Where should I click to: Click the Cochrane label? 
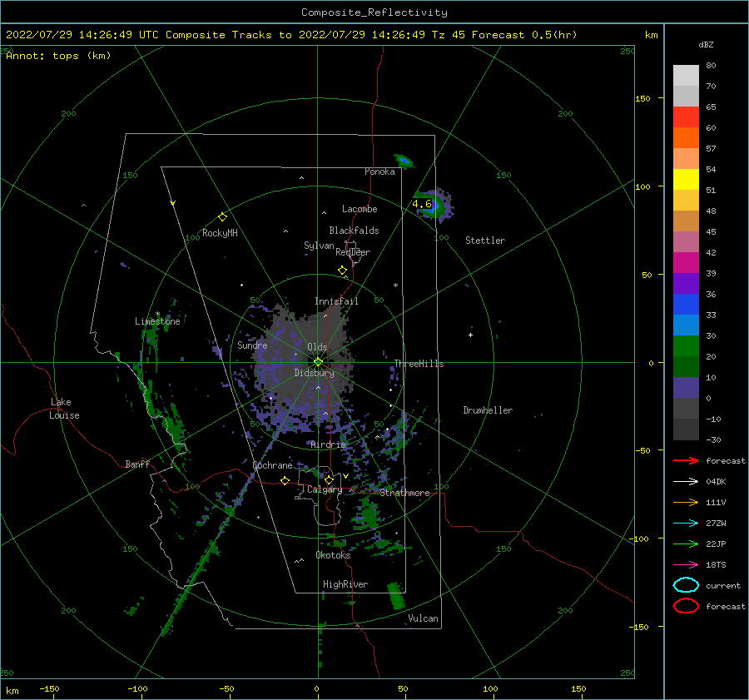pos(272,465)
